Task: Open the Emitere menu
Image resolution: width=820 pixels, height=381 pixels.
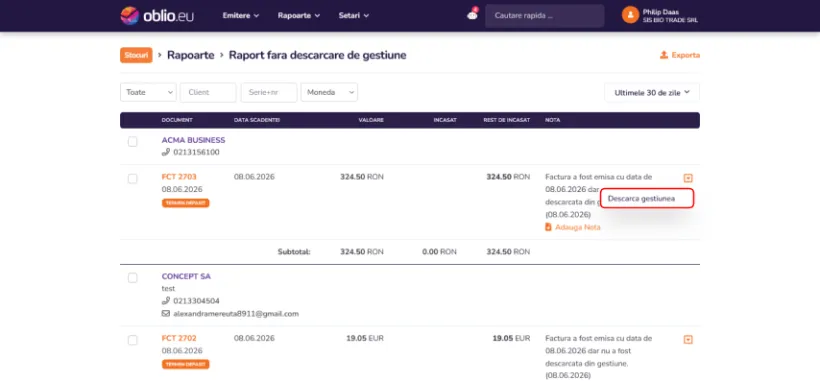Action: click(241, 16)
